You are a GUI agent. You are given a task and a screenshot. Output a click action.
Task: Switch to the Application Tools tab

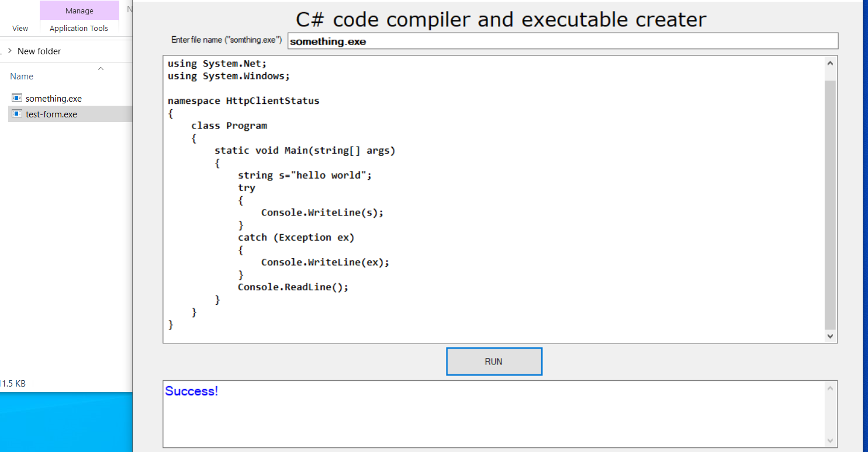point(79,28)
